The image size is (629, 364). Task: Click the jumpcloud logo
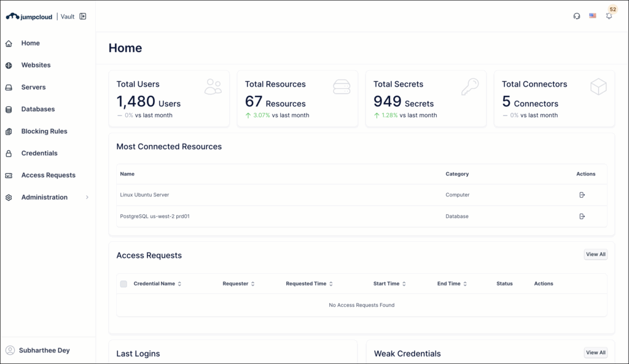coord(29,17)
